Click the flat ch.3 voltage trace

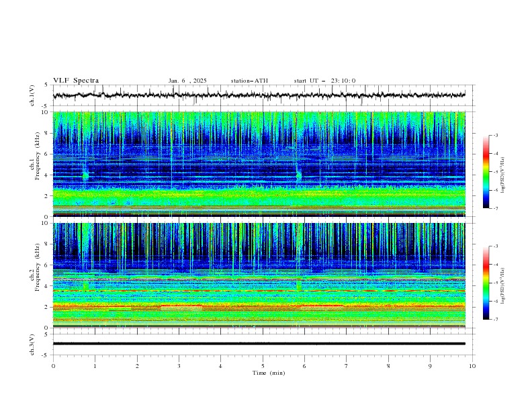coord(259,344)
